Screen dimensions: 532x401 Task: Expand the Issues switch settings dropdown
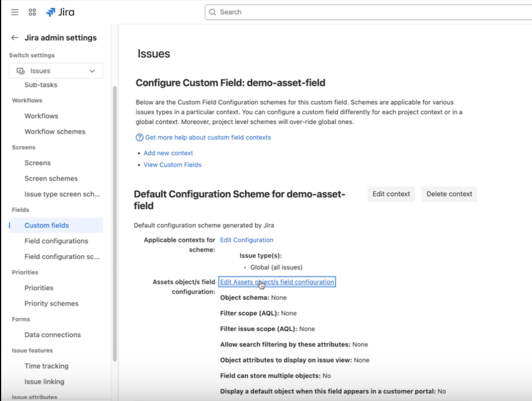92,71
